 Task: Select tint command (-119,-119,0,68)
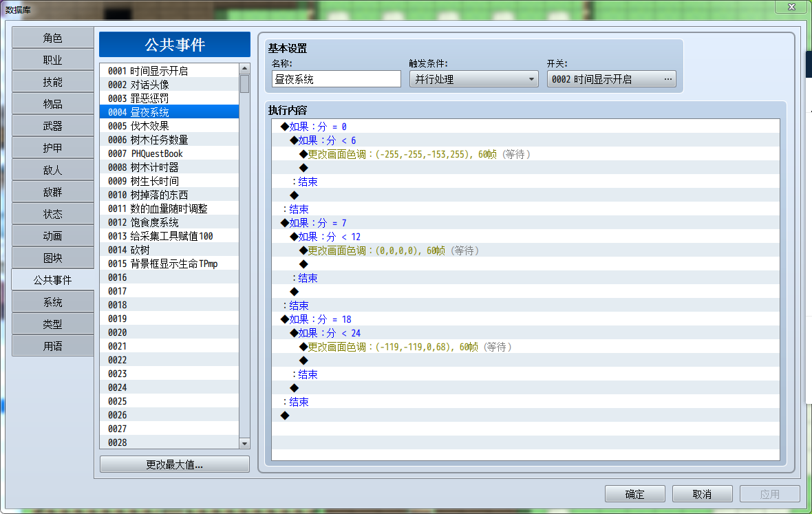coord(526,346)
